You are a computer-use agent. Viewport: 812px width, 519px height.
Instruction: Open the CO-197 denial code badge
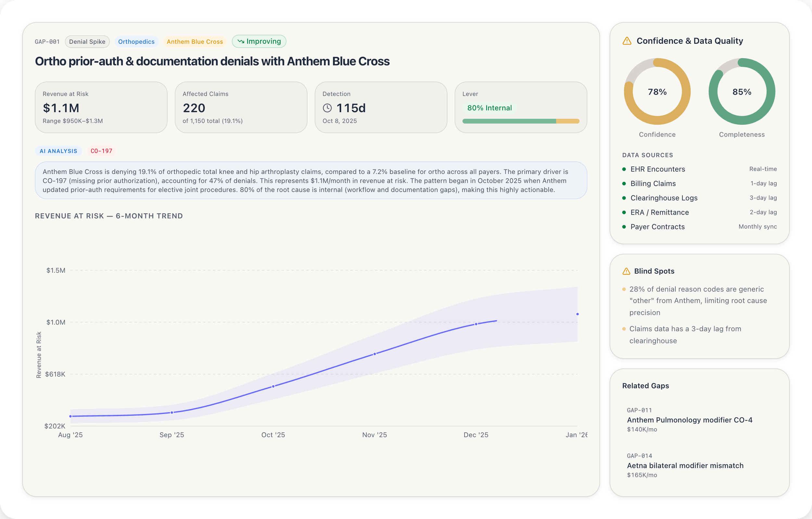(101, 151)
